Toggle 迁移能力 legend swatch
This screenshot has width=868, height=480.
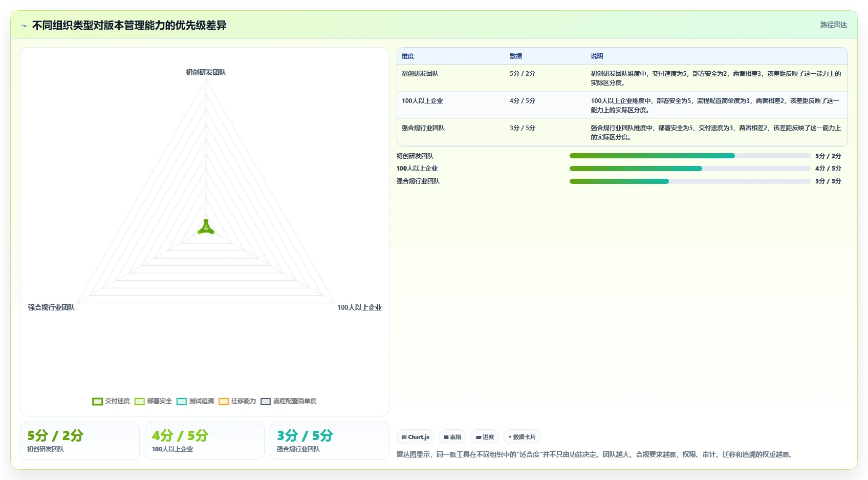coord(223,401)
